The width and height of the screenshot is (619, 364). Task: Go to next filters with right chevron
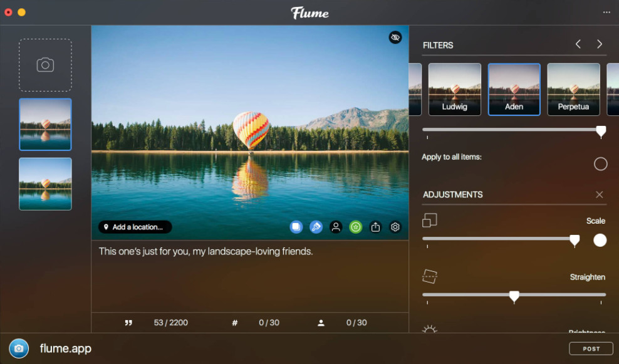599,44
